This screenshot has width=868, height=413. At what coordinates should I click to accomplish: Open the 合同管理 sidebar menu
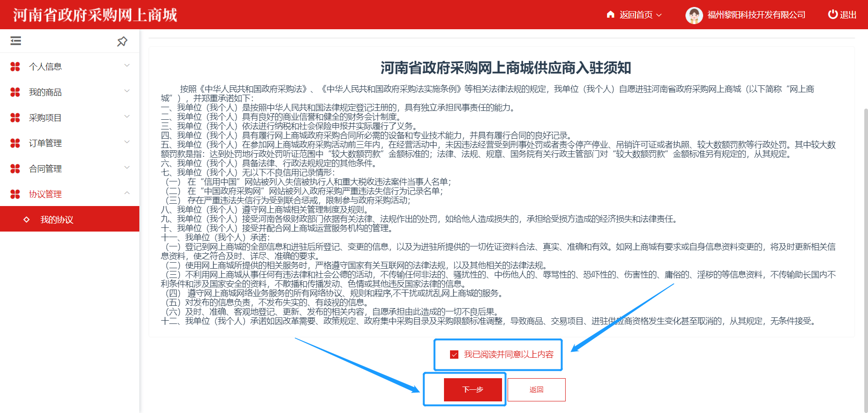(70, 169)
